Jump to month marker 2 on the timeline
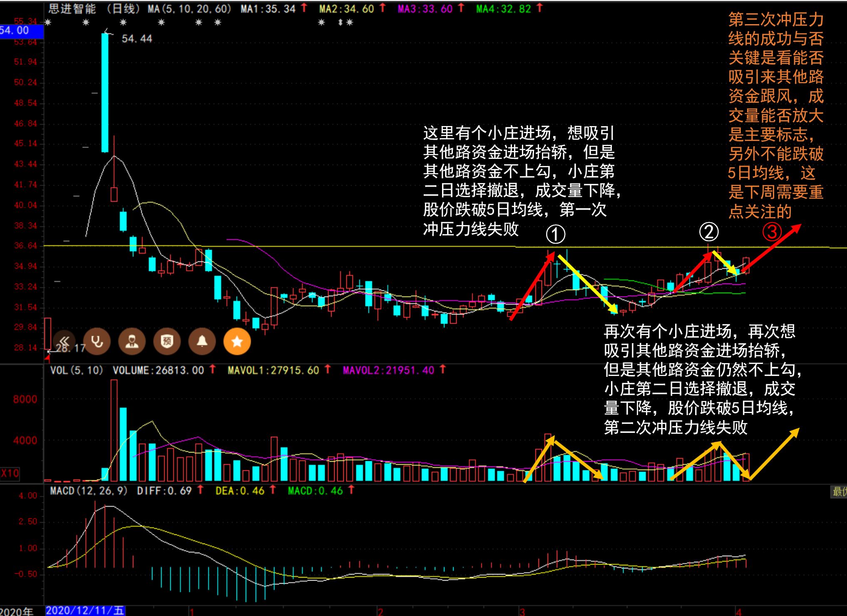 [x=380, y=612]
